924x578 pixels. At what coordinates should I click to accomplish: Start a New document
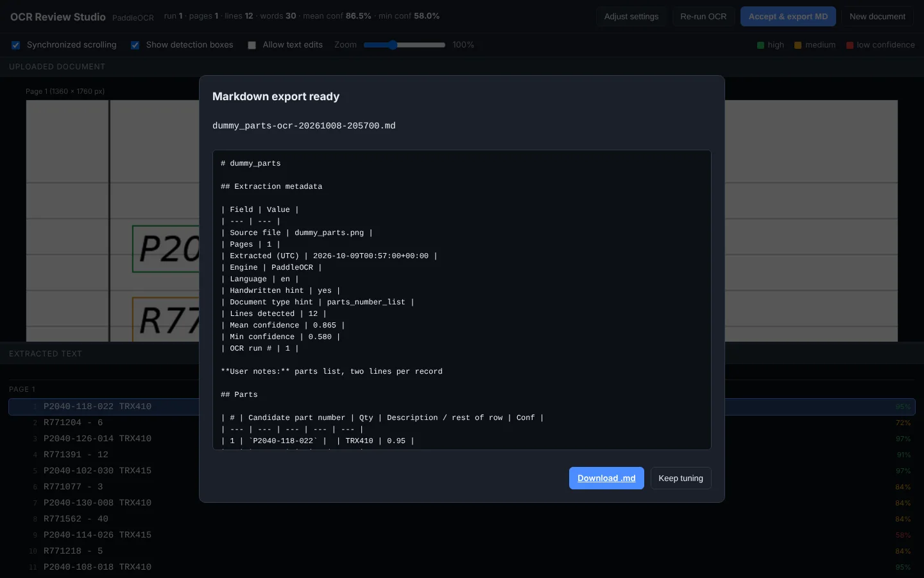tap(877, 17)
